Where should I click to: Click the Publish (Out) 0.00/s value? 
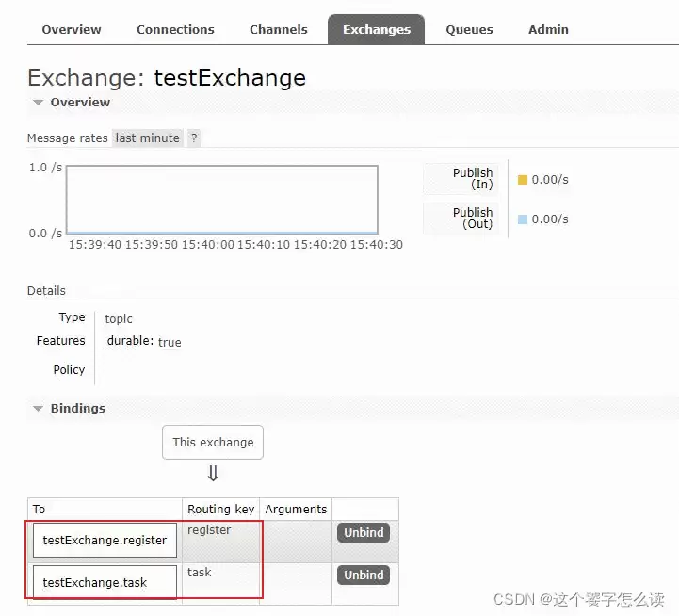point(550,219)
